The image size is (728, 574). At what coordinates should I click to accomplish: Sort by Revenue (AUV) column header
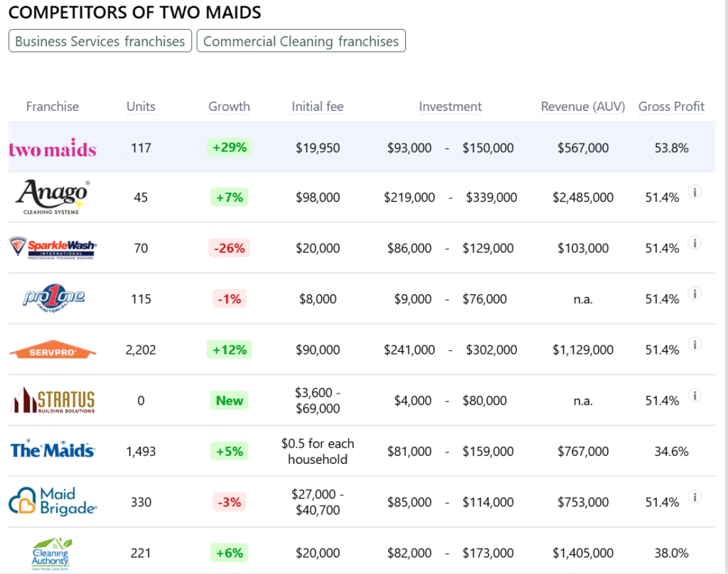[x=583, y=107]
